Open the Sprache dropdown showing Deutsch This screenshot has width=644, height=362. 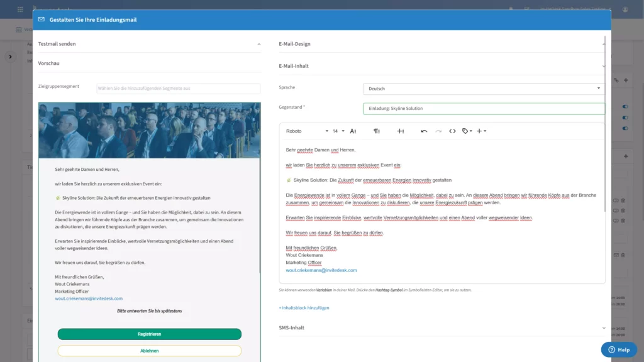(484, 89)
